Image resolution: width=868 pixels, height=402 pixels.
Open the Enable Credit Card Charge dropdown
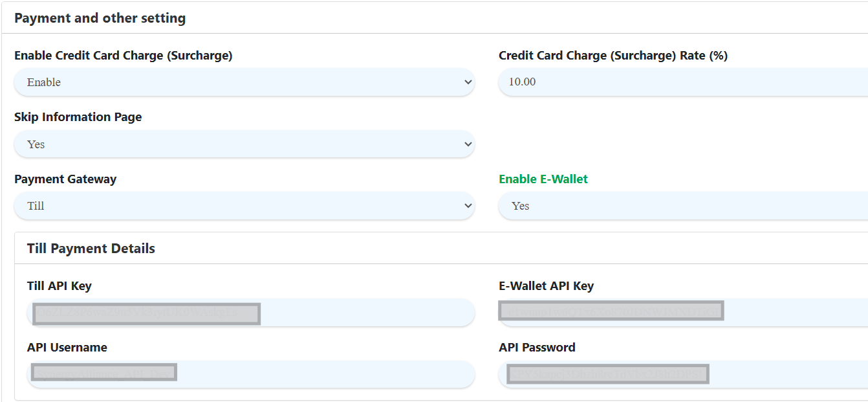pyautogui.click(x=244, y=82)
